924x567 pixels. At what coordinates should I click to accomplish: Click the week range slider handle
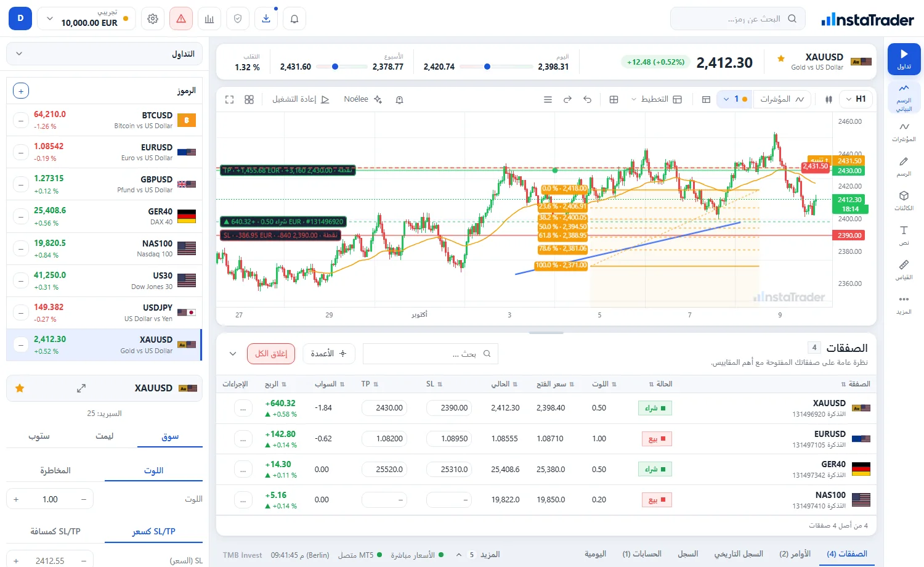coord(335,67)
